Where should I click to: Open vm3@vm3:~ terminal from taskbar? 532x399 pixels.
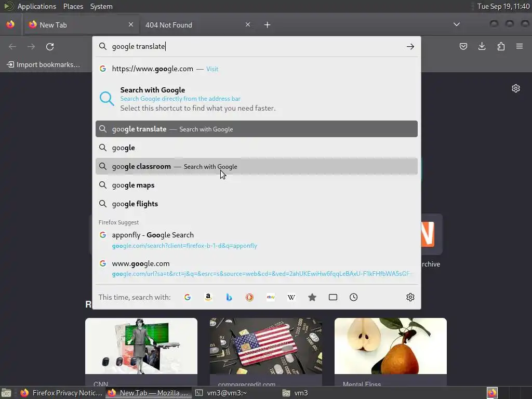click(234, 393)
